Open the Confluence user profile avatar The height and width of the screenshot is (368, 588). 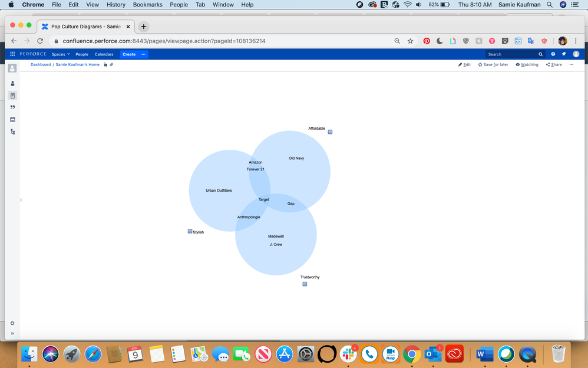[x=576, y=54]
